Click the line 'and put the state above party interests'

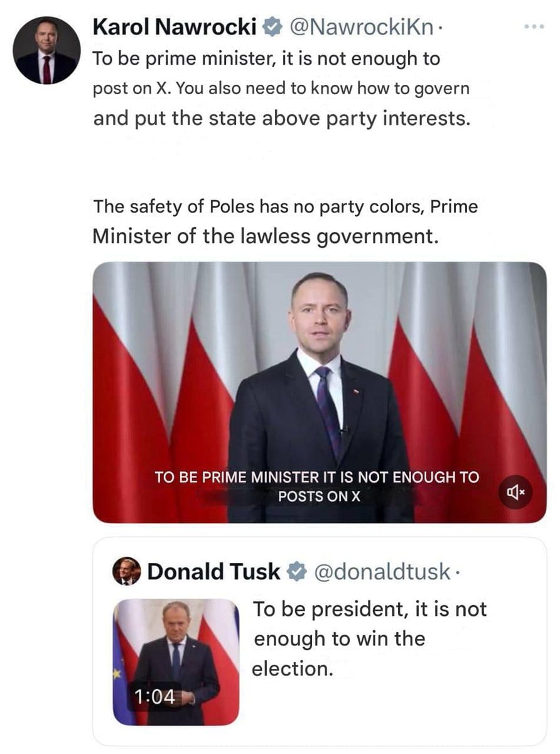[281, 117]
